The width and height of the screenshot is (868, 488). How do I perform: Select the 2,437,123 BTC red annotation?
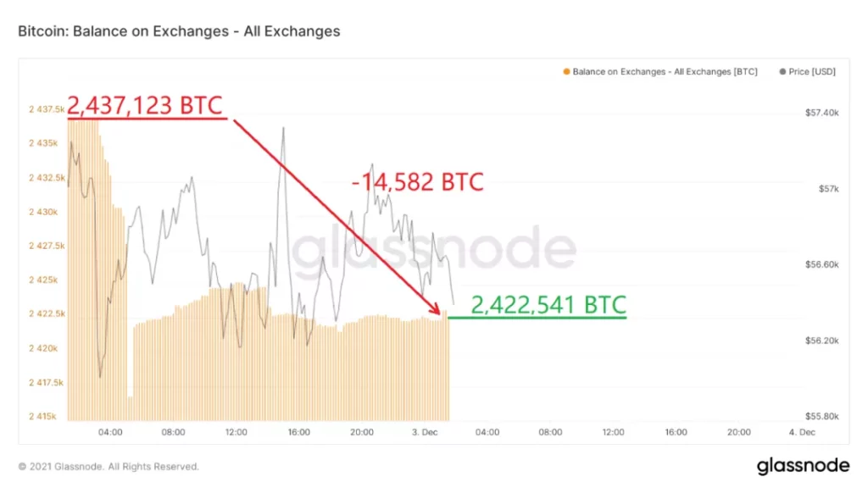coord(144,106)
